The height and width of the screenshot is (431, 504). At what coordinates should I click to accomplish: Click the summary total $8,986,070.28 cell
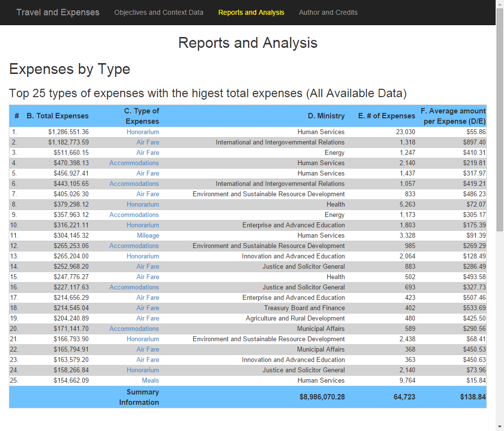click(322, 397)
